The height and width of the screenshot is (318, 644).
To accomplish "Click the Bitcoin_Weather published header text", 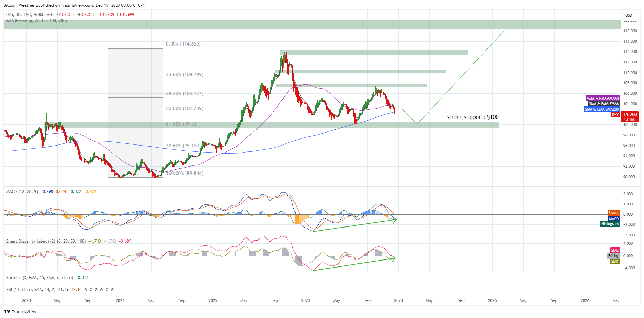I will [x=74, y=5].
